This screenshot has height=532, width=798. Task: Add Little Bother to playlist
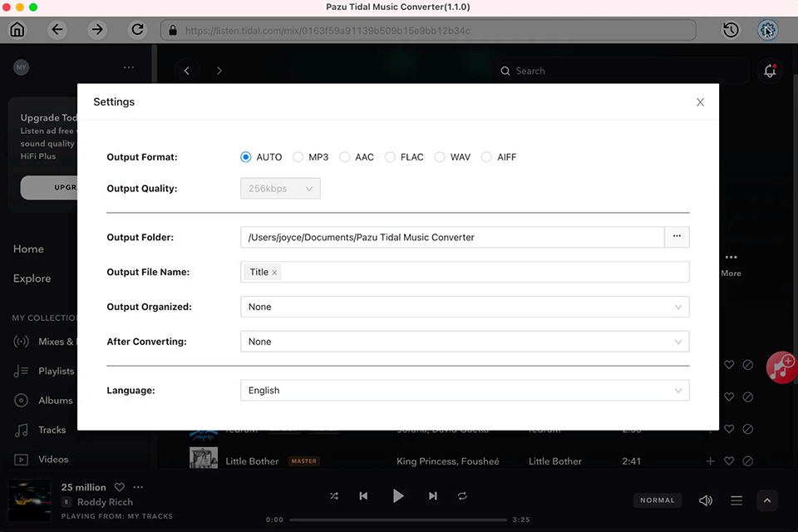pos(710,461)
